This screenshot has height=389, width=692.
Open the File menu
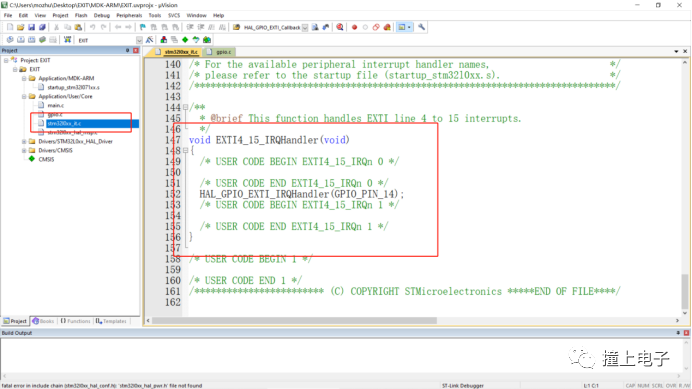(x=8, y=15)
